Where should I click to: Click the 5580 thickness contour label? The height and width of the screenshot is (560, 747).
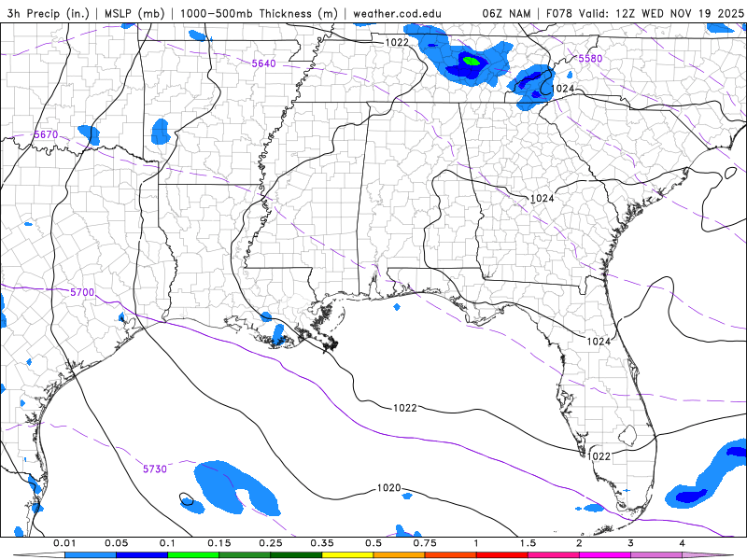(x=590, y=59)
